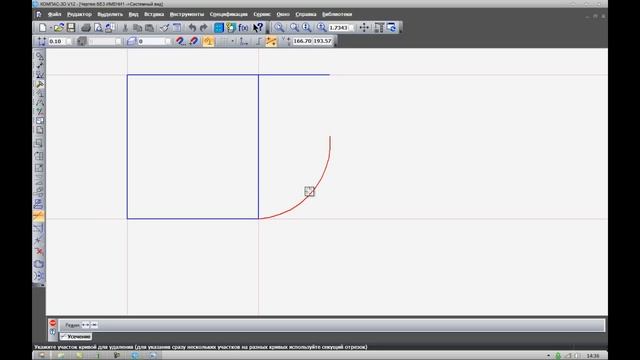Image resolution: width=640 pixels, height=360 pixels.
Task: Open the Сервис menu
Action: tap(262, 14)
